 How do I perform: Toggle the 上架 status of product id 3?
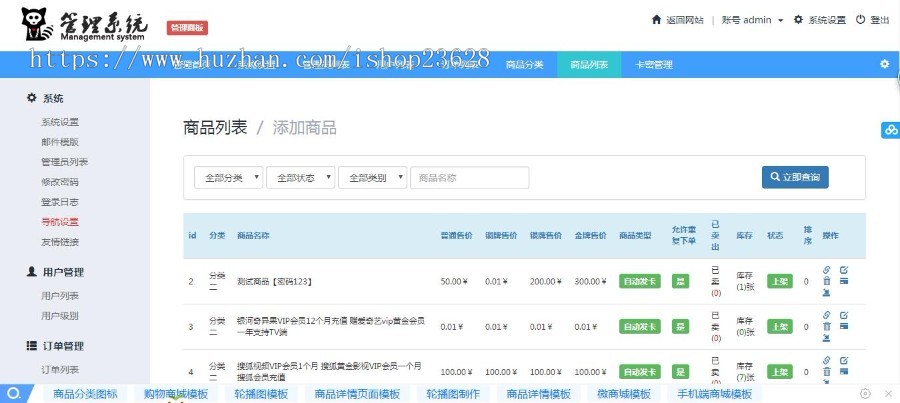click(779, 327)
